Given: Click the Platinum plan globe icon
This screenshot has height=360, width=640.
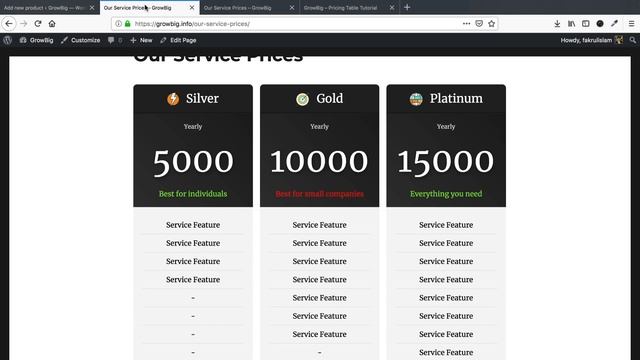Looking at the screenshot, I should pyautogui.click(x=416, y=99).
